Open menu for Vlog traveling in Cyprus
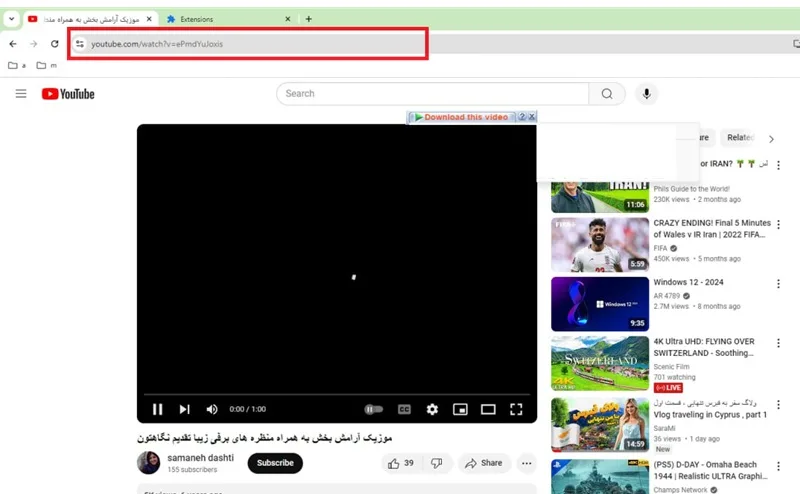The image size is (800, 494). tap(779, 405)
